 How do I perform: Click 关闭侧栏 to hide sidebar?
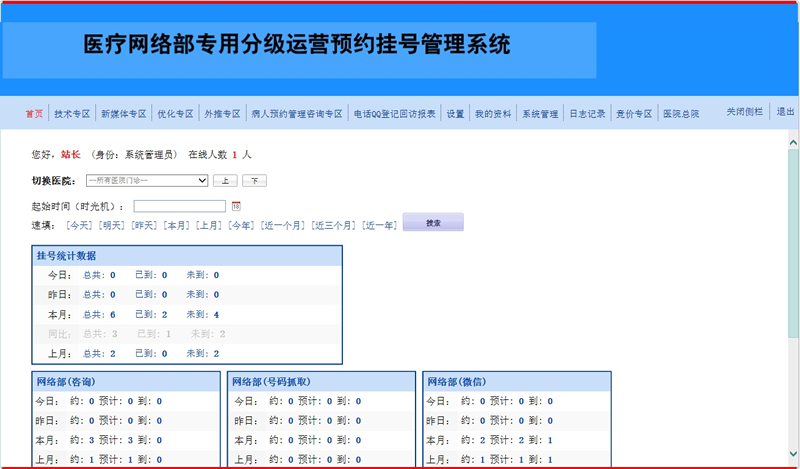745,112
